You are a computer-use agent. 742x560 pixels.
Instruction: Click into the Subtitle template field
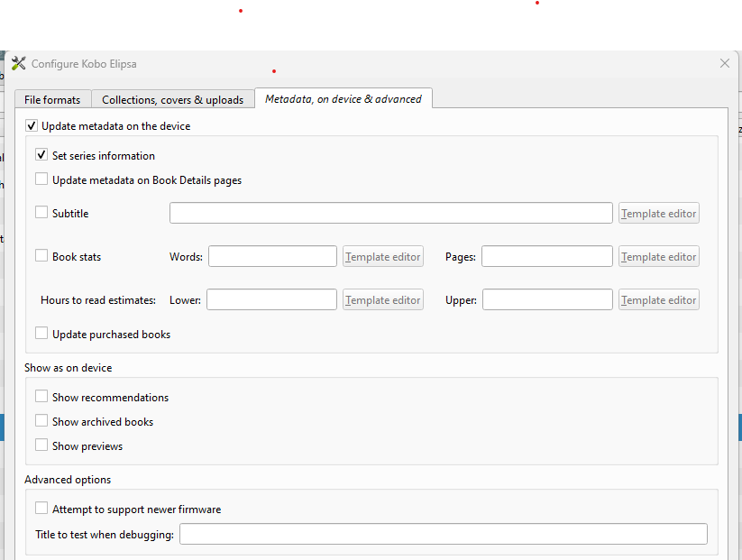[x=391, y=213]
